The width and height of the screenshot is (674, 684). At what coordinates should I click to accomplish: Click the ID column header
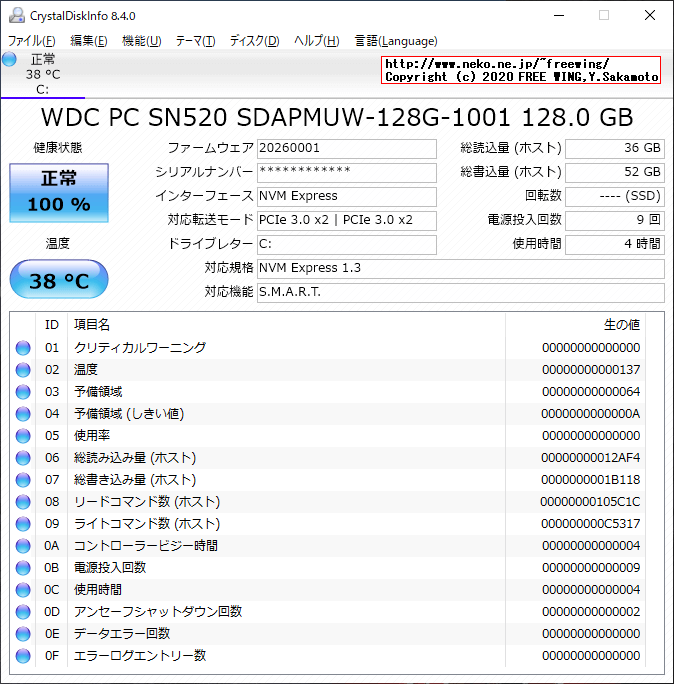point(51,325)
